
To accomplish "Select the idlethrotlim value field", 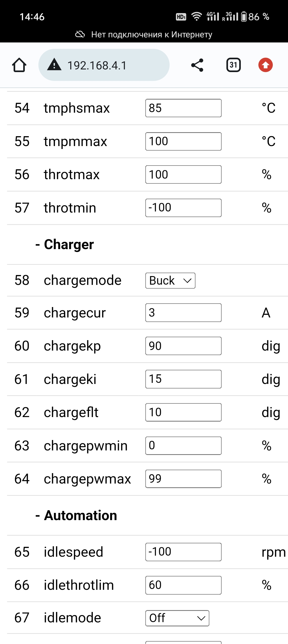I will click(183, 585).
